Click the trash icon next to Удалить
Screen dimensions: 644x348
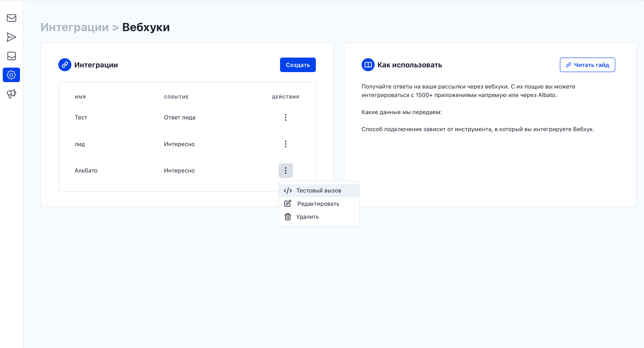(287, 217)
